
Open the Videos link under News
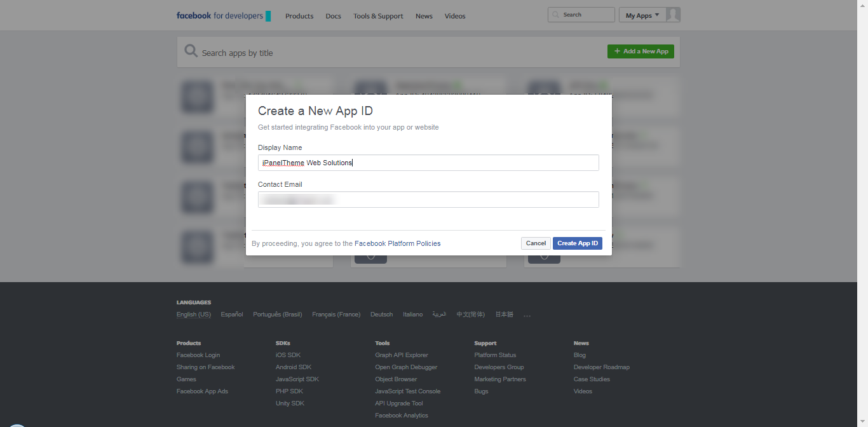(583, 391)
